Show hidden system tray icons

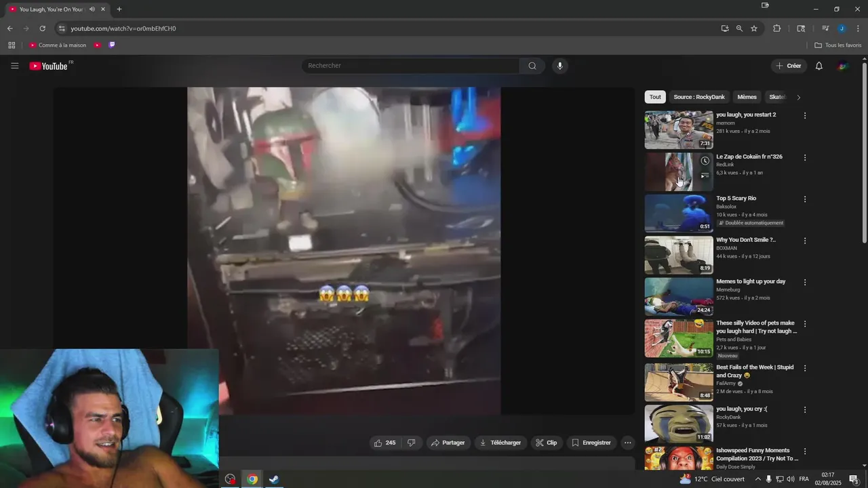tap(758, 479)
